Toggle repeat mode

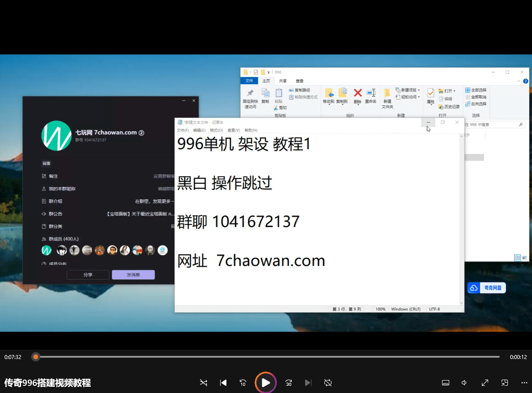tap(328, 383)
